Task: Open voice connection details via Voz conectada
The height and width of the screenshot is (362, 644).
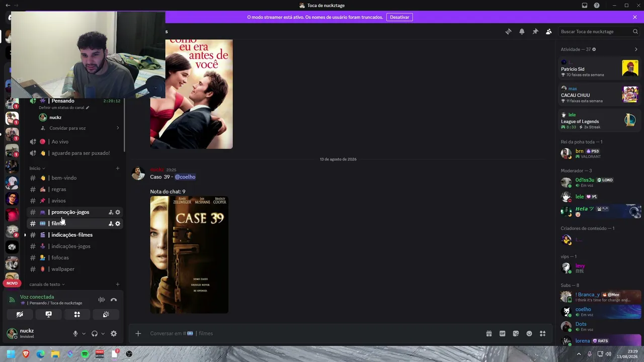Action: (37, 297)
